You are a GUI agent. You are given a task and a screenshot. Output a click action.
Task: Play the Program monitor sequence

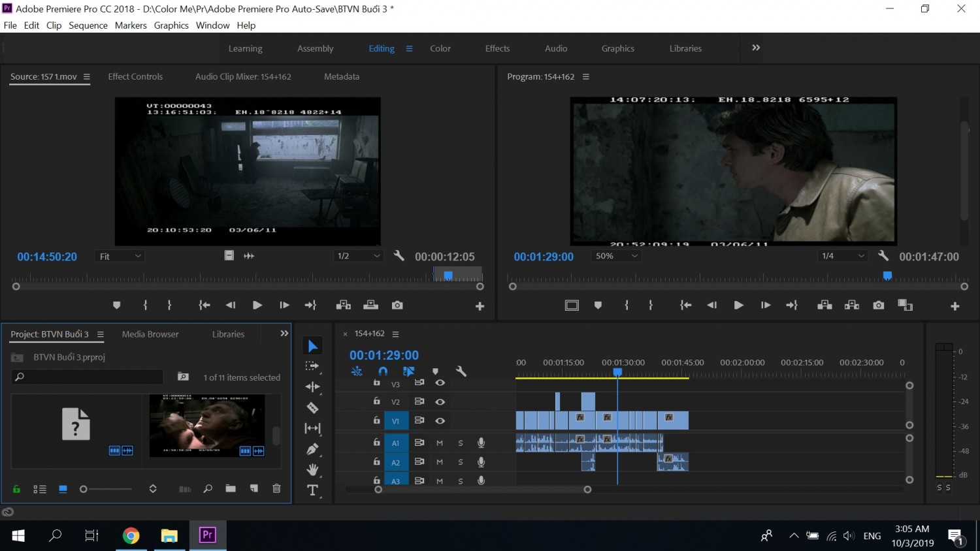(738, 306)
